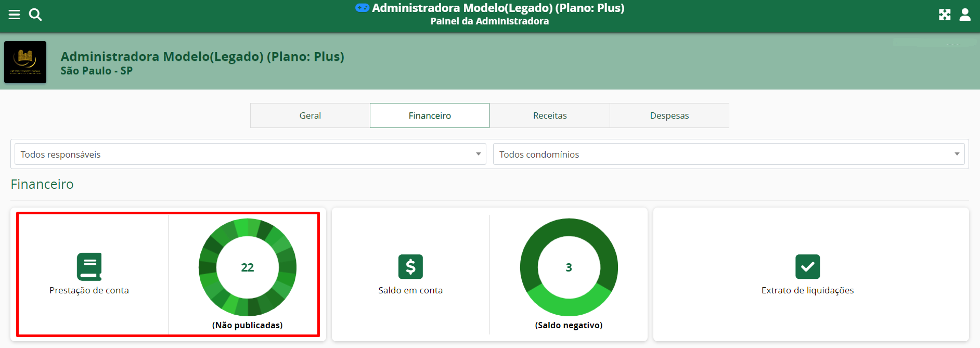
Task: Expand the Todos condomínios dropdown
Action: [x=728, y=154]
